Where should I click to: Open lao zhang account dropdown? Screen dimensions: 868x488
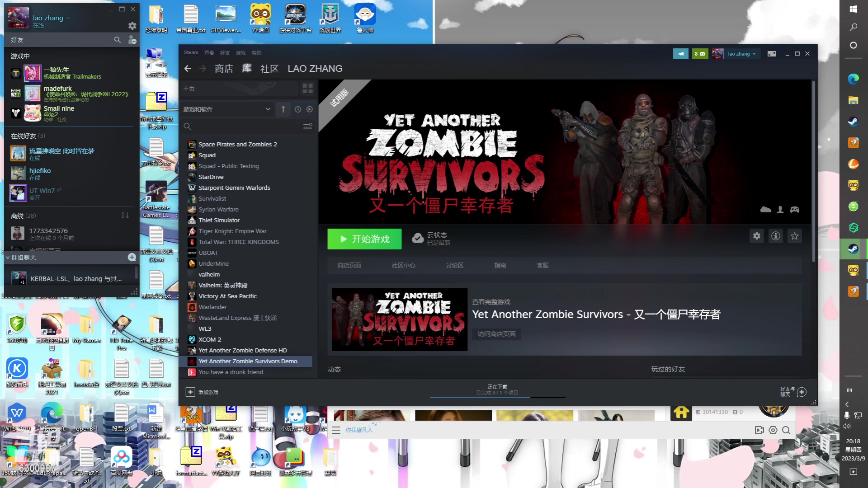[741, 54]
